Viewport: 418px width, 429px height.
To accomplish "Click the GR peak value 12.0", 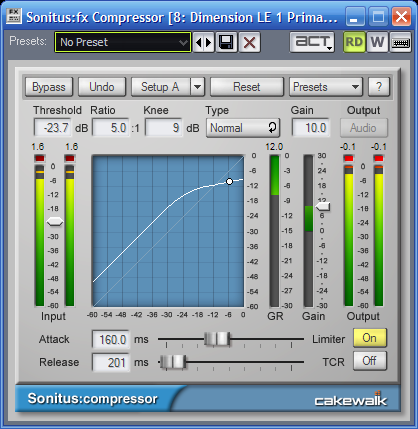I will point(274,147).
